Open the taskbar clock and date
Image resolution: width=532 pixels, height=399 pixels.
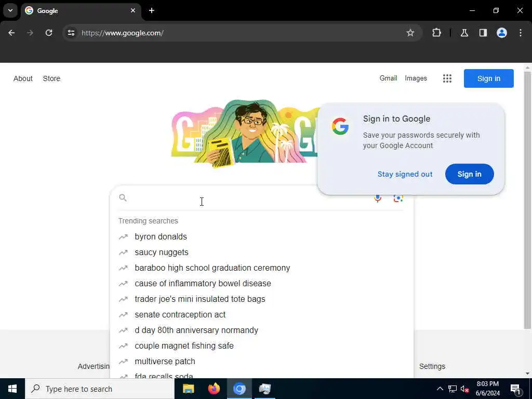[x=487, y=389]
